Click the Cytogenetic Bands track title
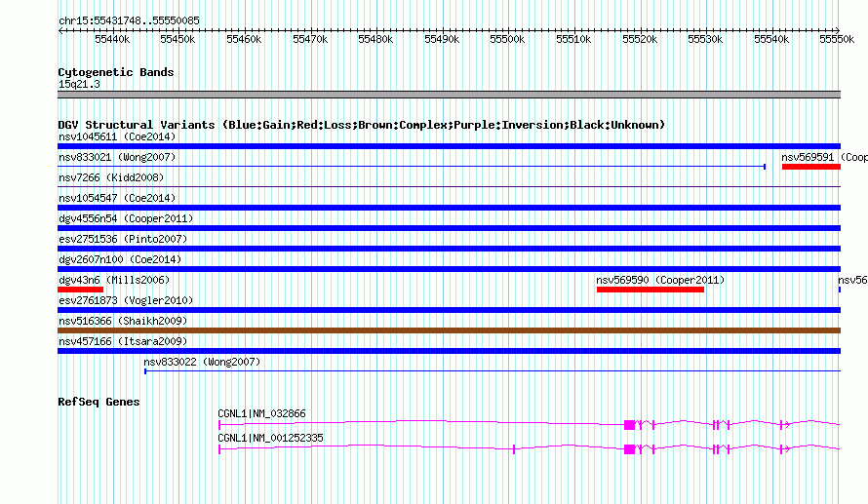 pyautogui.click(x=116, y=72)
